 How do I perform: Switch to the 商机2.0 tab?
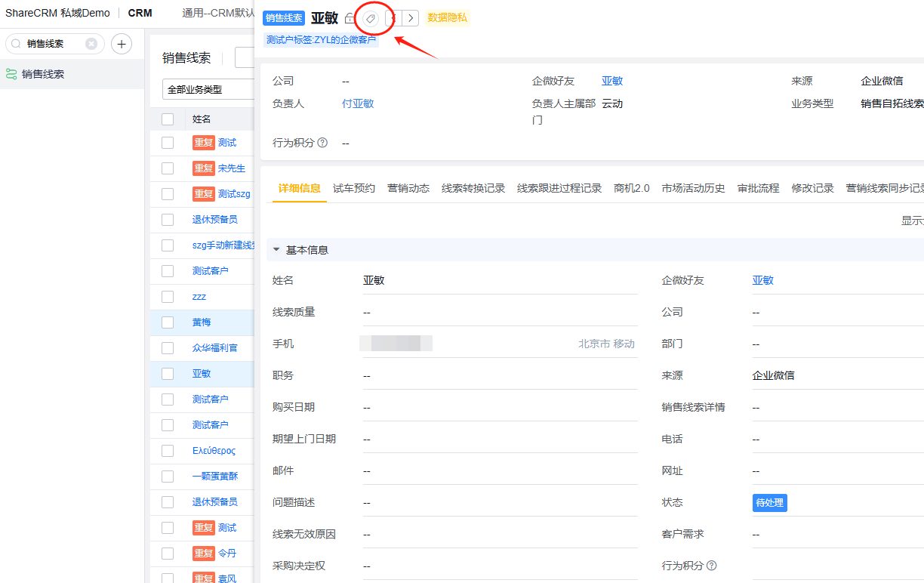[632, 189]
